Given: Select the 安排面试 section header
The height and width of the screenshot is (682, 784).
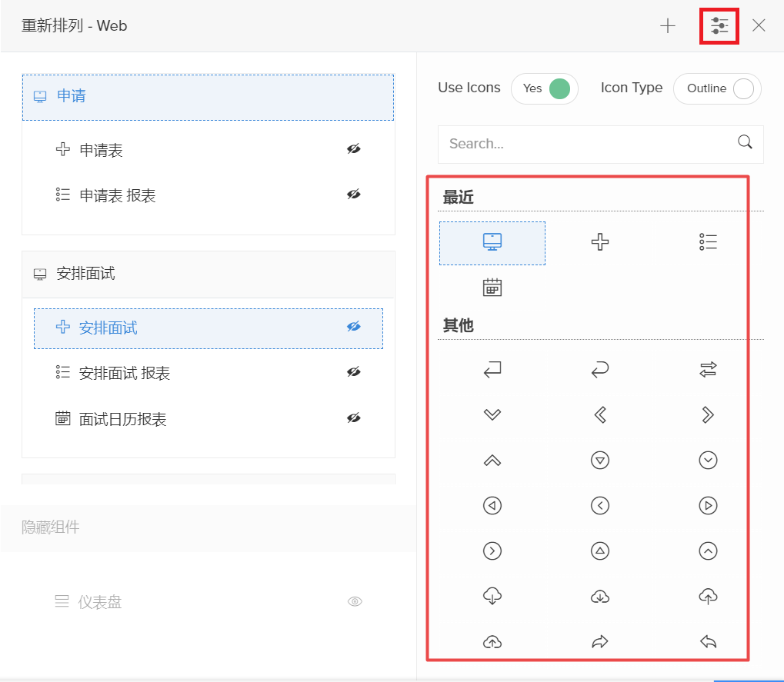Looking at the screenshot, I should click(208, 274).
